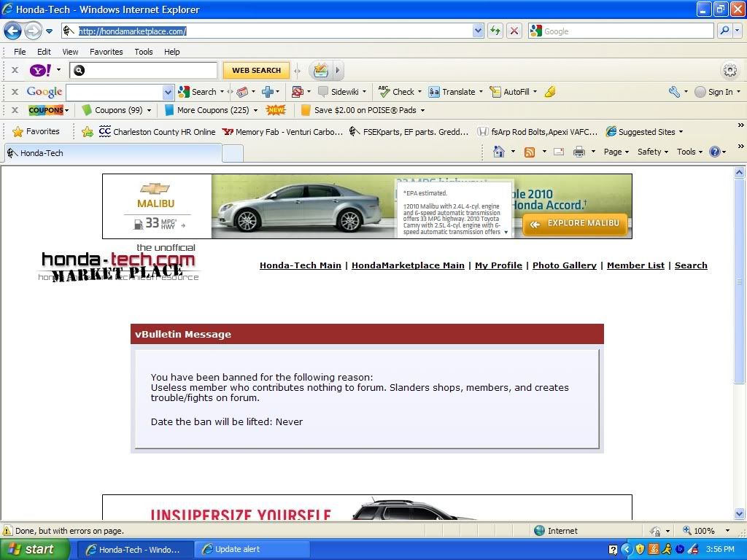Open the address bar URL dropdown

click(478, 31)
